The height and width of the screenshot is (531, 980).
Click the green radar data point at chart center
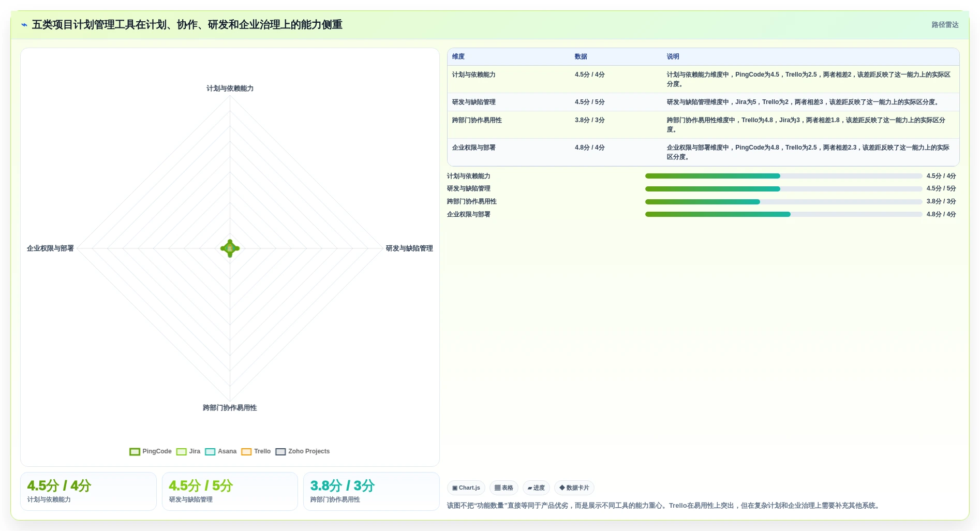pyautogui.click(x=230, y=248)
